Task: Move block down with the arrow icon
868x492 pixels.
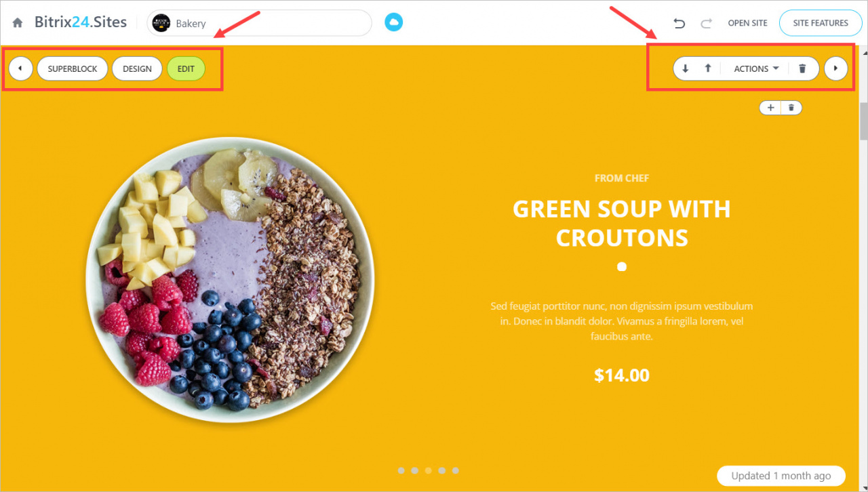Action: tap(686, 68)
